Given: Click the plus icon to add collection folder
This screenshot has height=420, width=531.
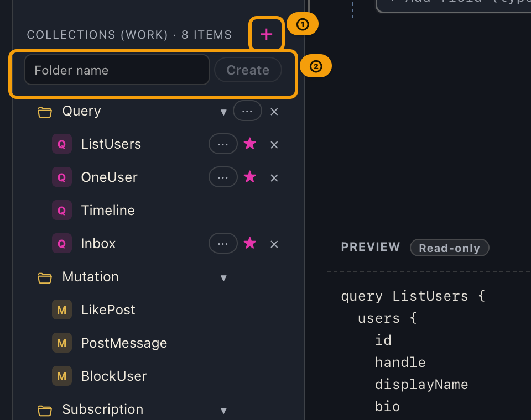Looking at the screenshot, I should (267, 34).
